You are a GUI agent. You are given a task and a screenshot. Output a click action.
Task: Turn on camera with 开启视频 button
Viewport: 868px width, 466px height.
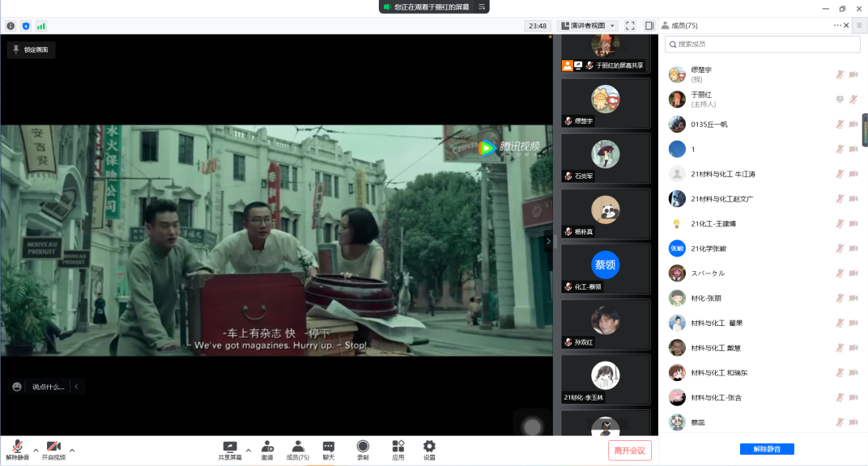click(x=53, y=449)
